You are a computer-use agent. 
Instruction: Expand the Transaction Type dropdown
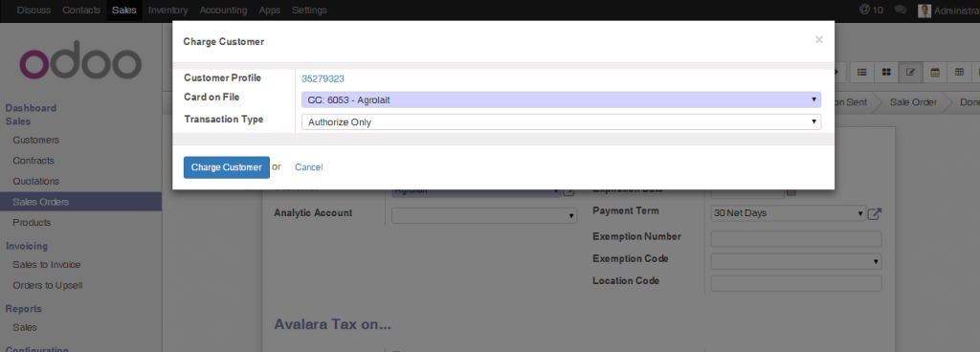click(x=561, y=121)
